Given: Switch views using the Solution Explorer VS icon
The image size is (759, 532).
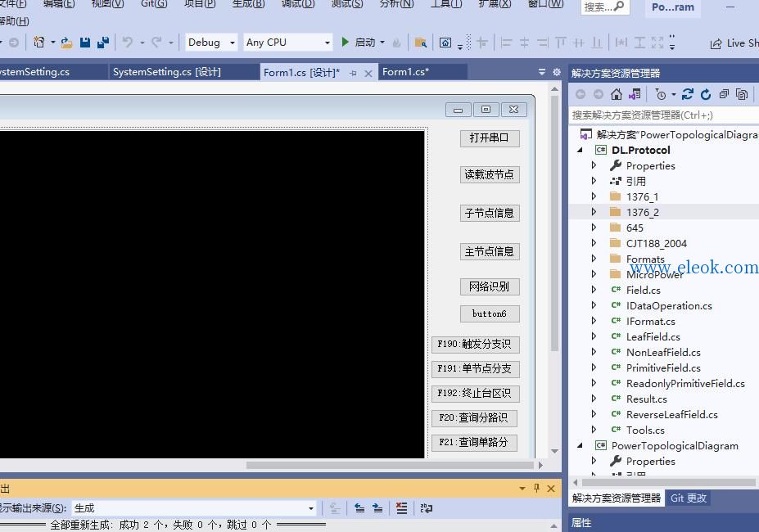Looking at the screenshot, I should click(x=635, y=94).
